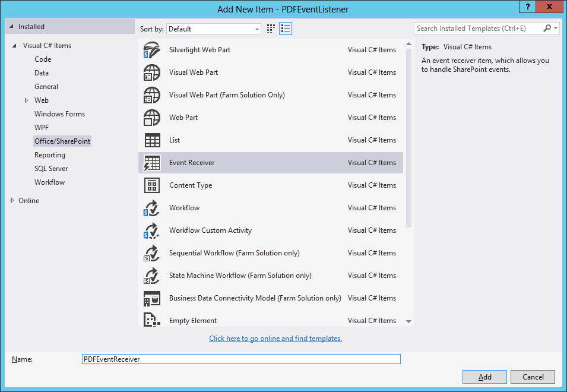Select 'State Machine Workflow (Farm Solution only)' text

click(x=240, y=276)
